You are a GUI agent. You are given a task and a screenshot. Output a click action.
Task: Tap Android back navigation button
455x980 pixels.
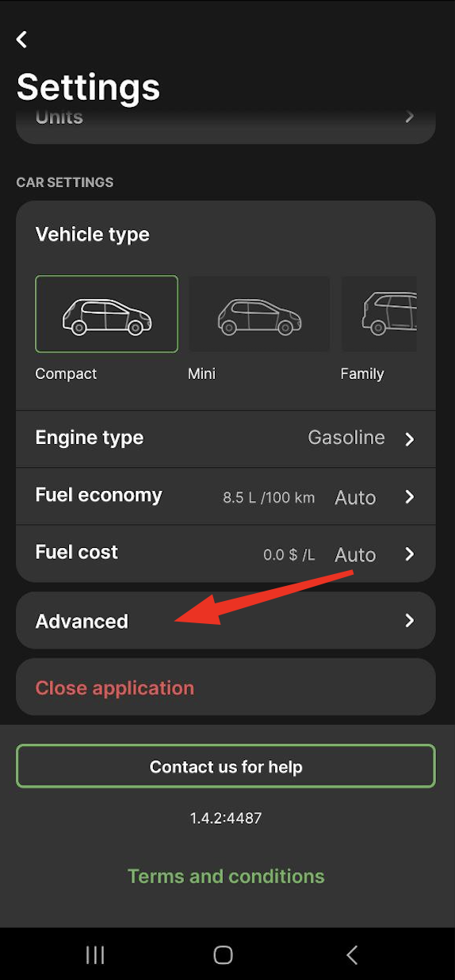point(353,955)
